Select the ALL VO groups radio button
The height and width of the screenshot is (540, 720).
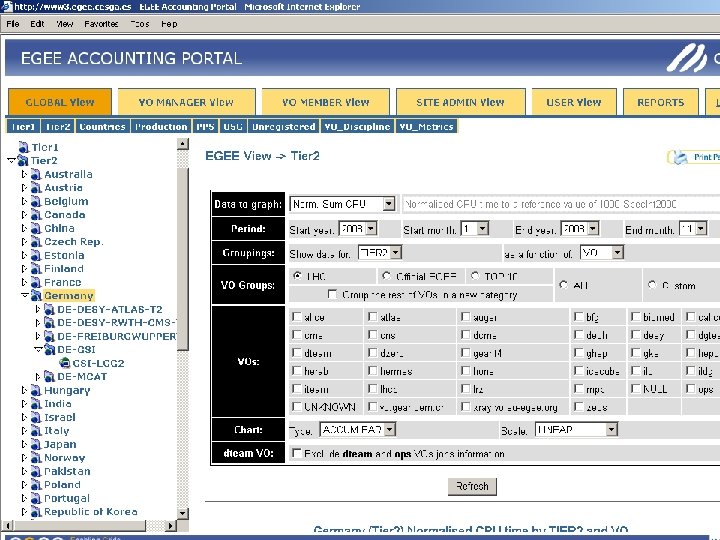coord(563,285)
